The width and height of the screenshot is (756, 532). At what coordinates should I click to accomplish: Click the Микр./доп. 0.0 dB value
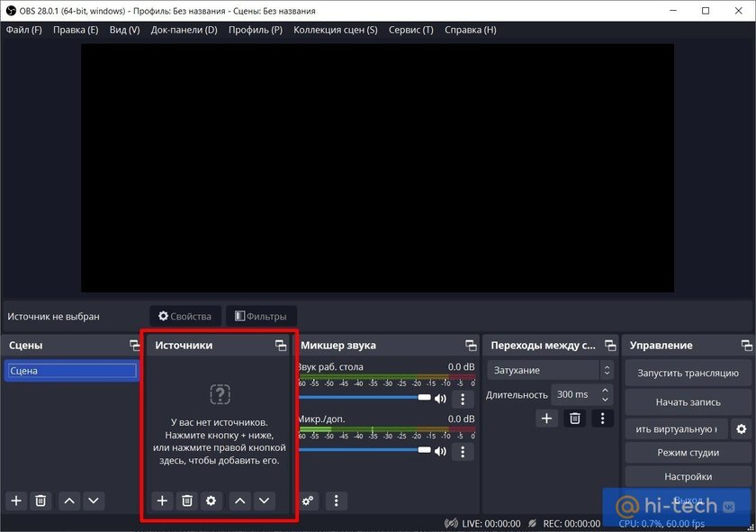[461, 419]
